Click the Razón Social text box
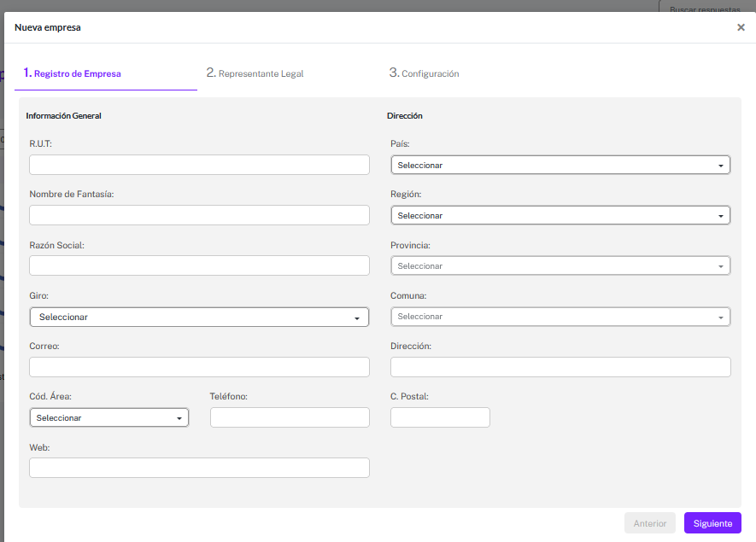 (x=199, y=265)
